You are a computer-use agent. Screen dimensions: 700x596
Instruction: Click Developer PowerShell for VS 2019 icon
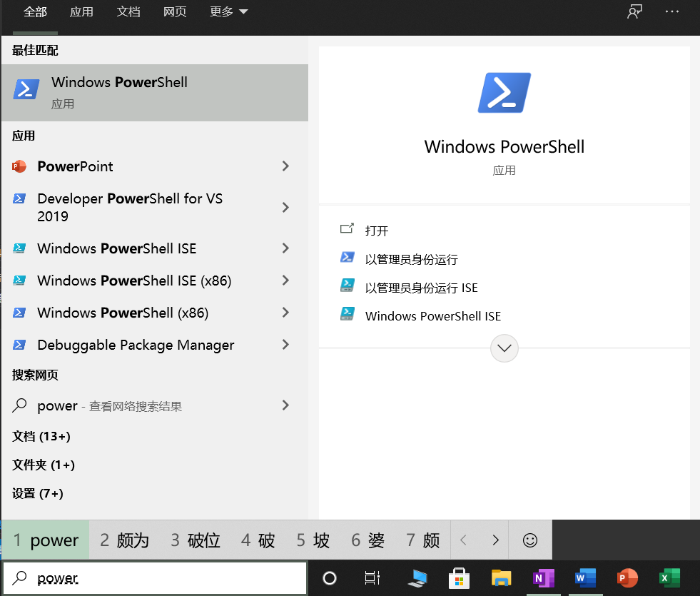19,198
